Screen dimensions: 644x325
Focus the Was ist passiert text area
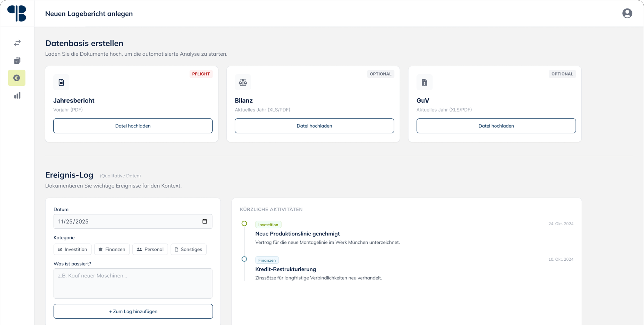point(133,283)
